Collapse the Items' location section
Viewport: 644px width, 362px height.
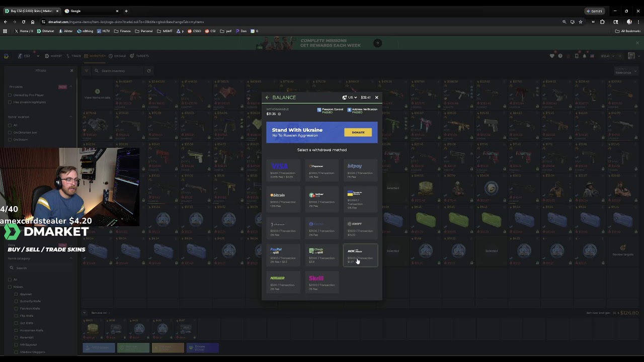click(70, 117)
